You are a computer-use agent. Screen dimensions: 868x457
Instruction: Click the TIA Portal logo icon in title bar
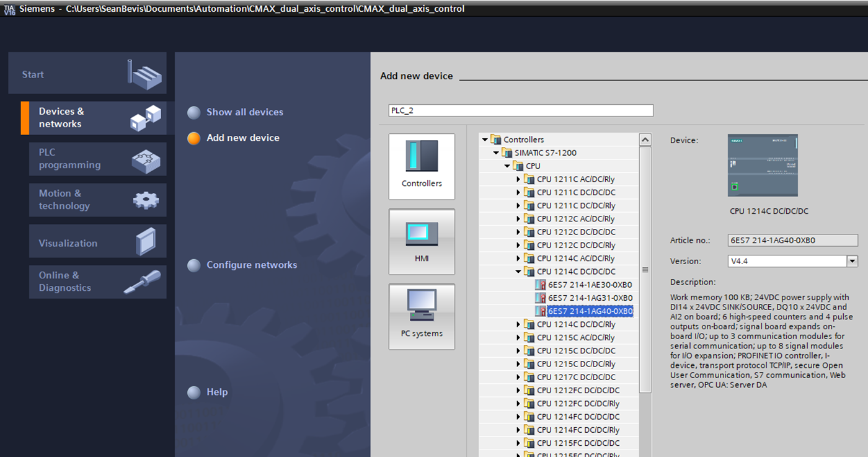[x=10, y=9]
